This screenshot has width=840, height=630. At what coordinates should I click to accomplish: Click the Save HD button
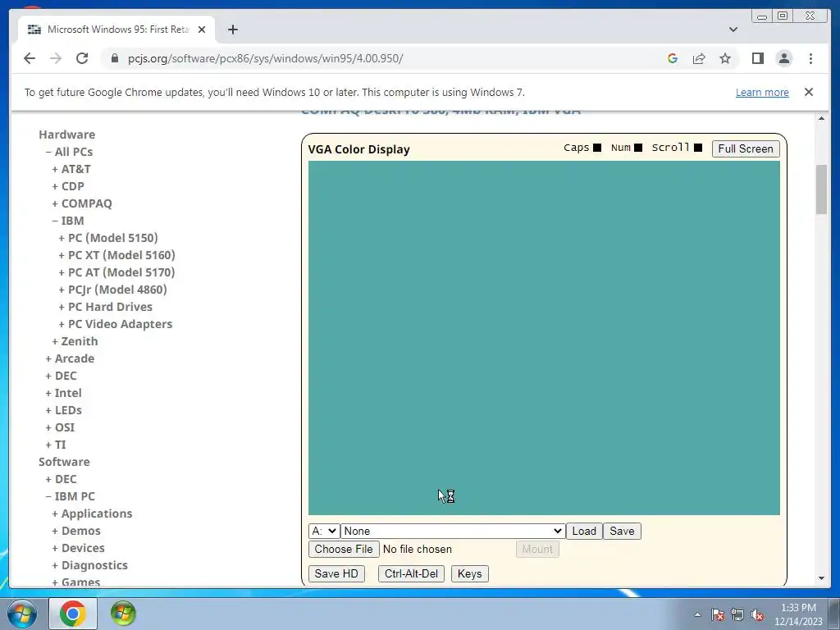click(x=336, y=573)
